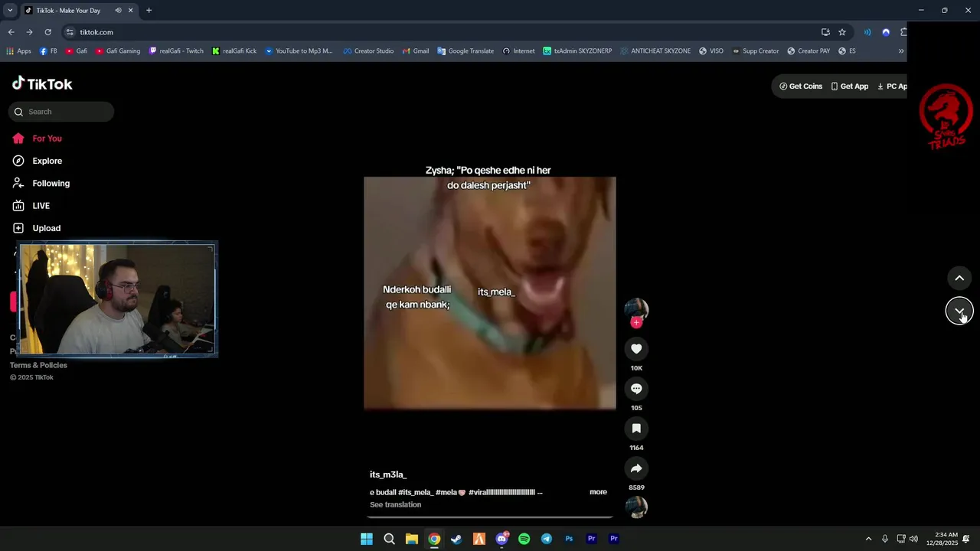Go forward in browser history
Viewport: 980px width, 551px height.
pos(29,32)
